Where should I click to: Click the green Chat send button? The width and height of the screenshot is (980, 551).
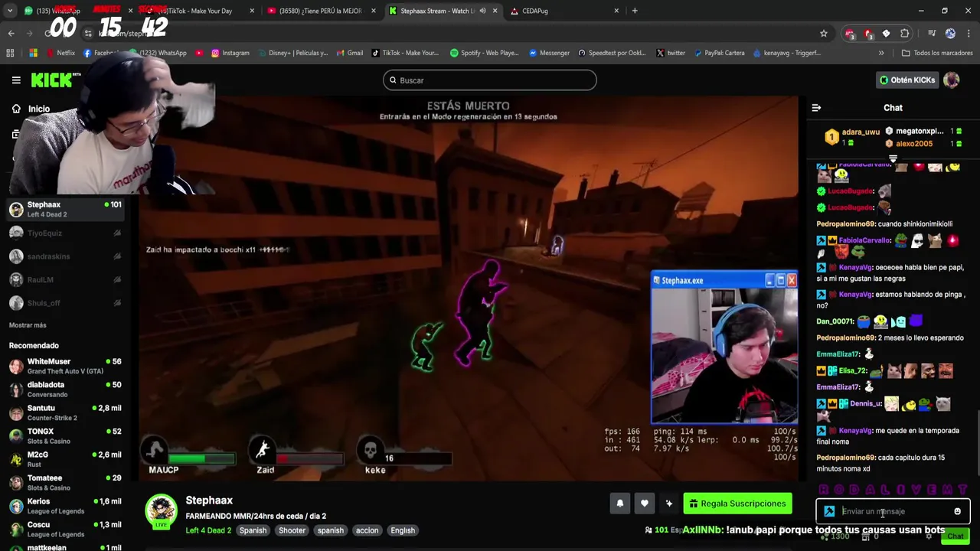coord(955,536)
